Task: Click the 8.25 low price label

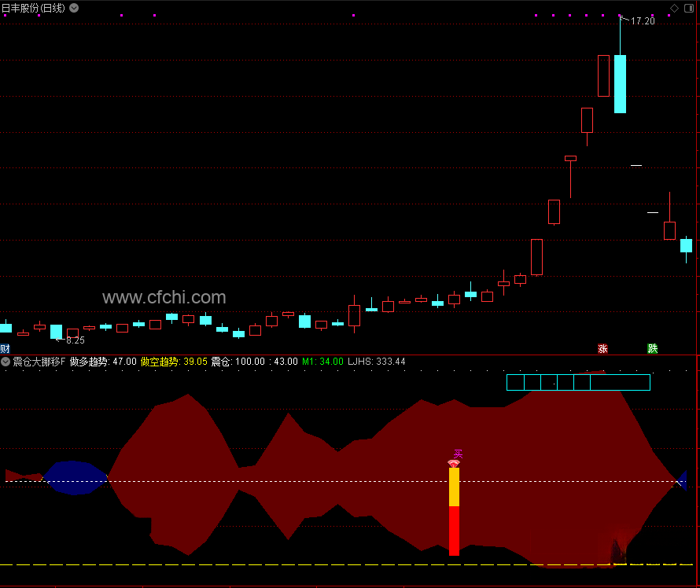Action: click(75, 340)
